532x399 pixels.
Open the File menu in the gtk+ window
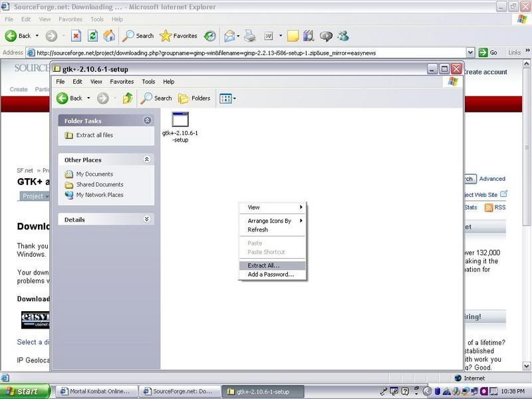(x=61, y=82)
